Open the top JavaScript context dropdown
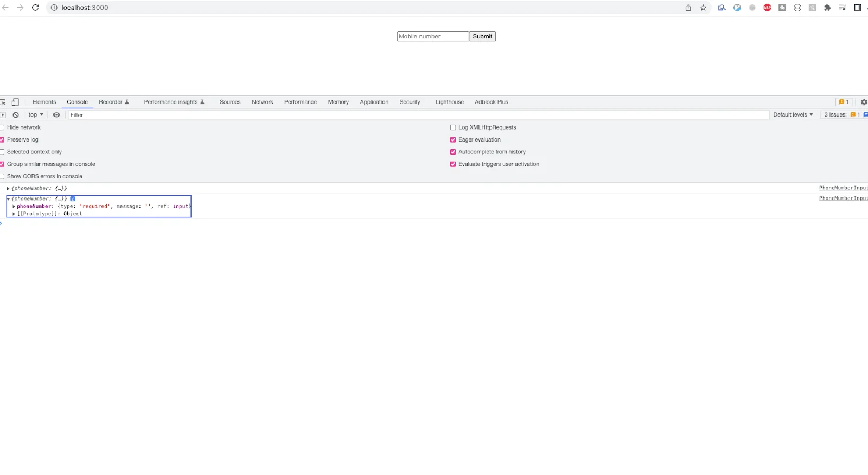 point(36,115)
